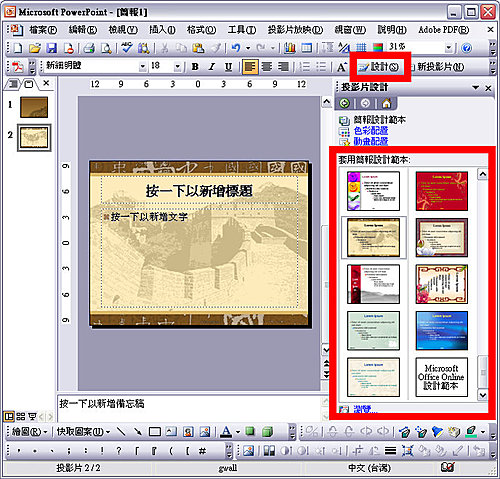Open PowerPoint help question mark icon

click(x=467, y=49)
